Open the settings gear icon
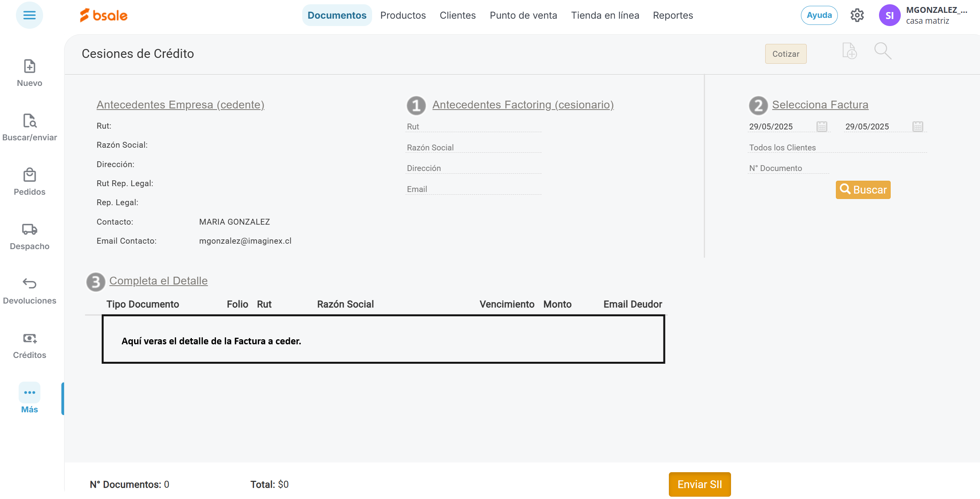The height and width of the screenshot is (499, 980). (x=857, y=15)
